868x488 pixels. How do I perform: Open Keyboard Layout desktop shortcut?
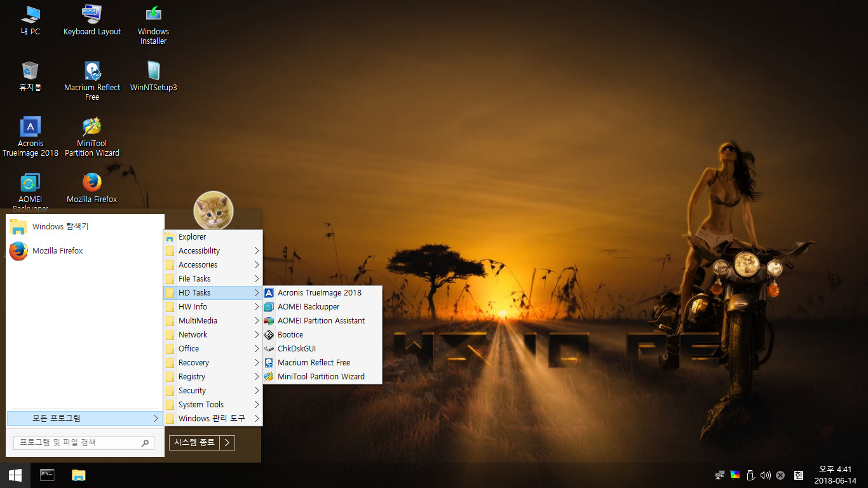click(92, 20)
